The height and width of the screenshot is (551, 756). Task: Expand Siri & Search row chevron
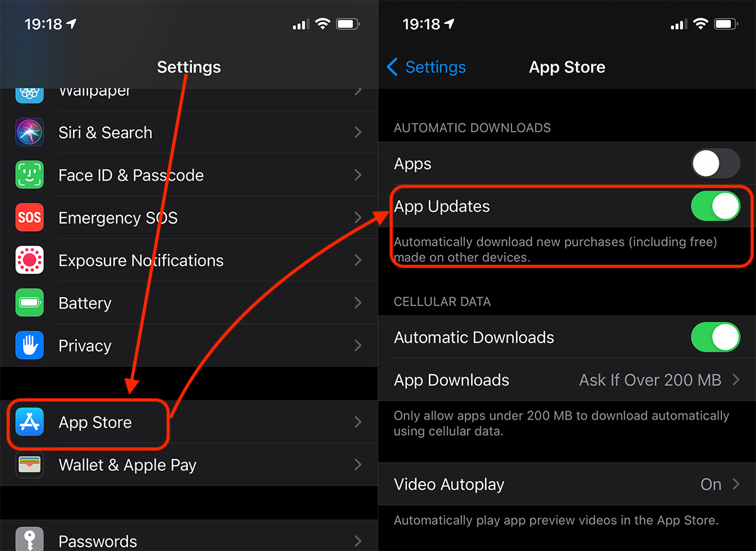(x=358, y=132)
